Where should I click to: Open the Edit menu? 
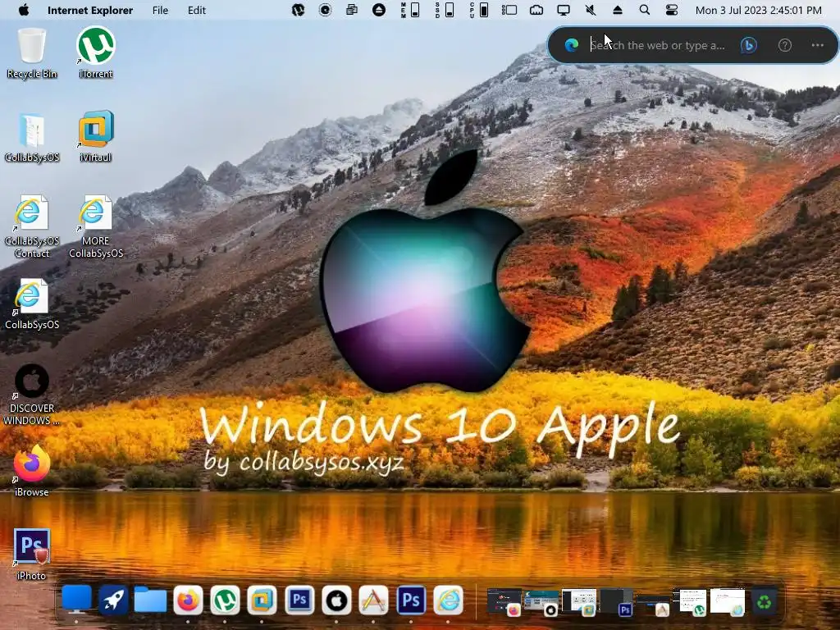coord(197,10)
